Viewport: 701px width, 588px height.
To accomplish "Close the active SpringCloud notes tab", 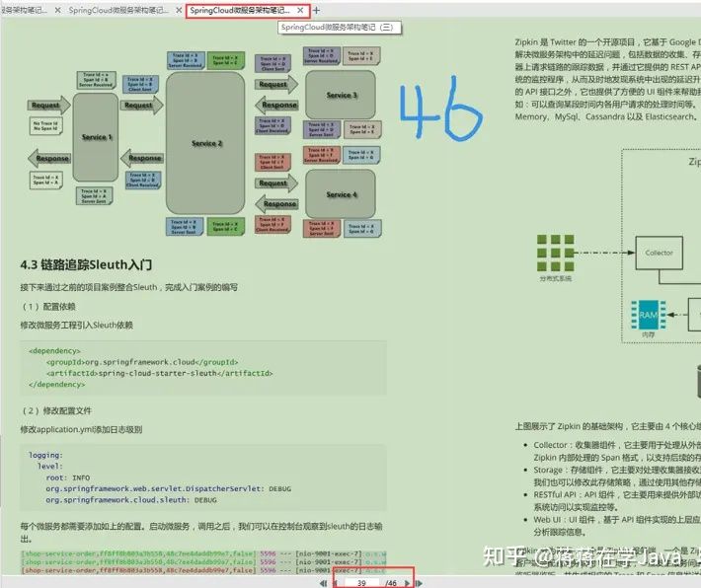I will (x=300, y=10).
